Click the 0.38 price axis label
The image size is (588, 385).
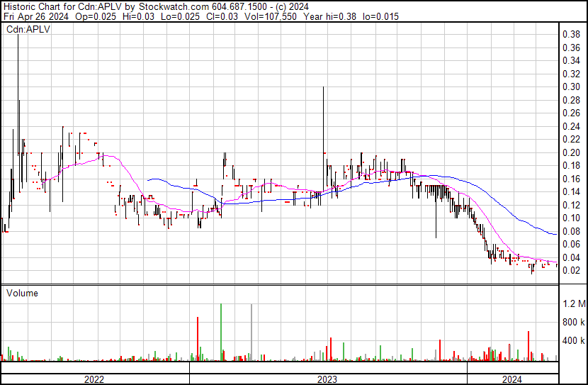click(571, 34)
